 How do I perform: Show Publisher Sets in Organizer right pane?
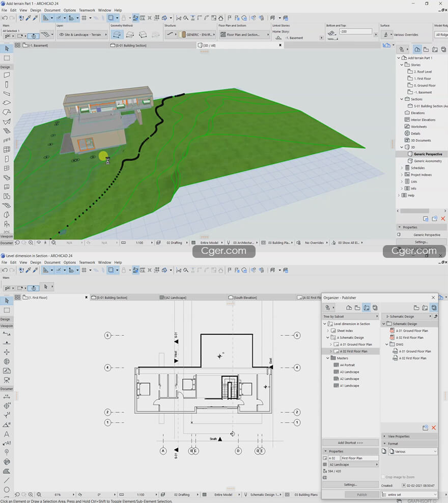click(x=434, y=308)
